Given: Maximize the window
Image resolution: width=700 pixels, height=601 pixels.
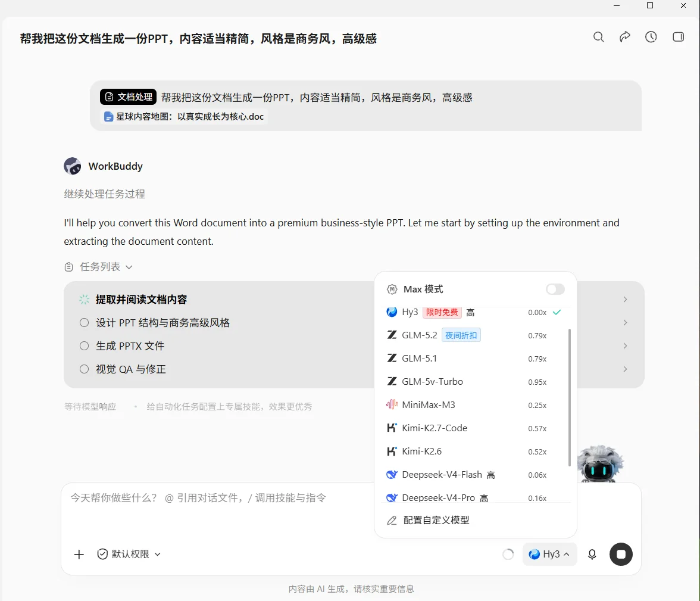Looking at the screenshot, I should pos(650,5).
